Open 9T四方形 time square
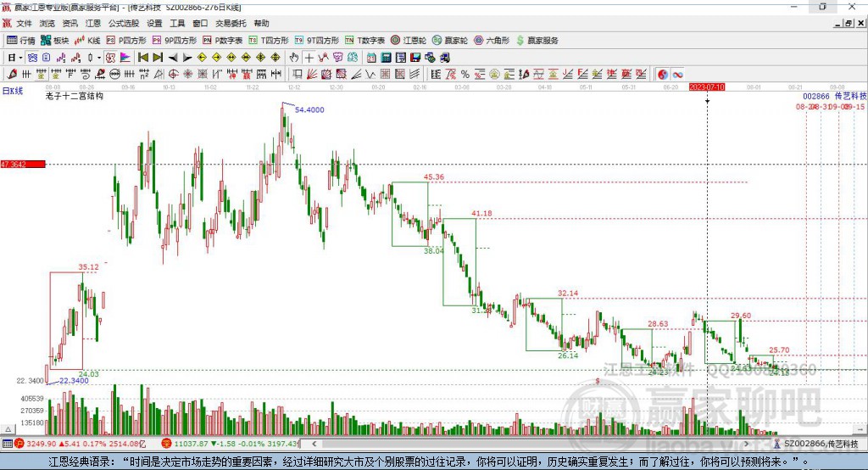 click(x=317, y=41)
